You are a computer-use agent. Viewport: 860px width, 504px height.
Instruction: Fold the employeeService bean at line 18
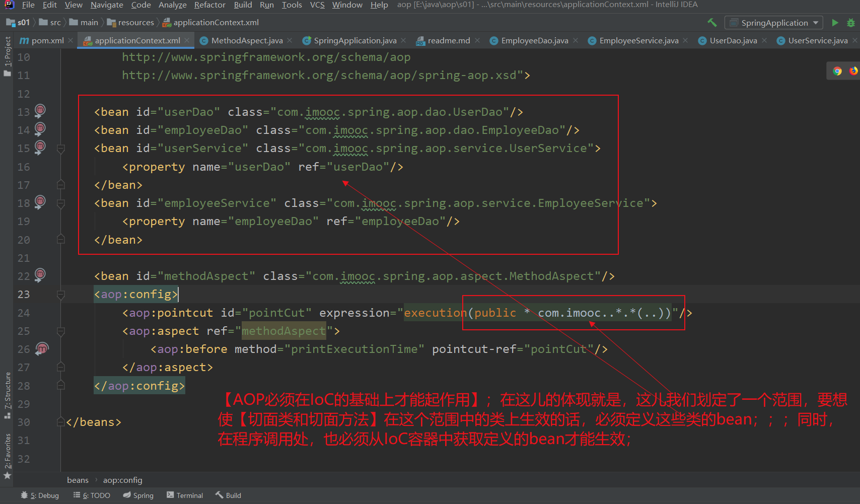(x=61, y=203)
